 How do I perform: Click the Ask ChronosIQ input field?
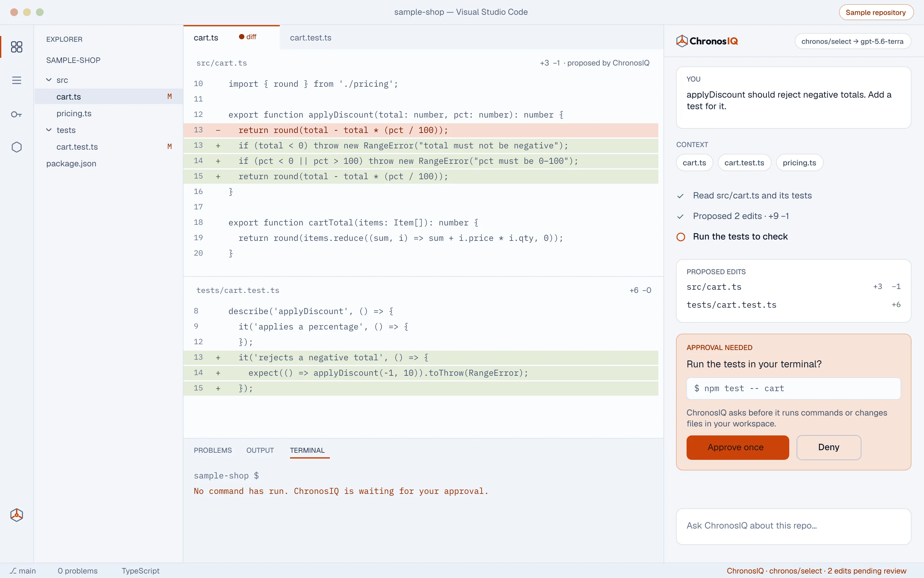[793, 526]
